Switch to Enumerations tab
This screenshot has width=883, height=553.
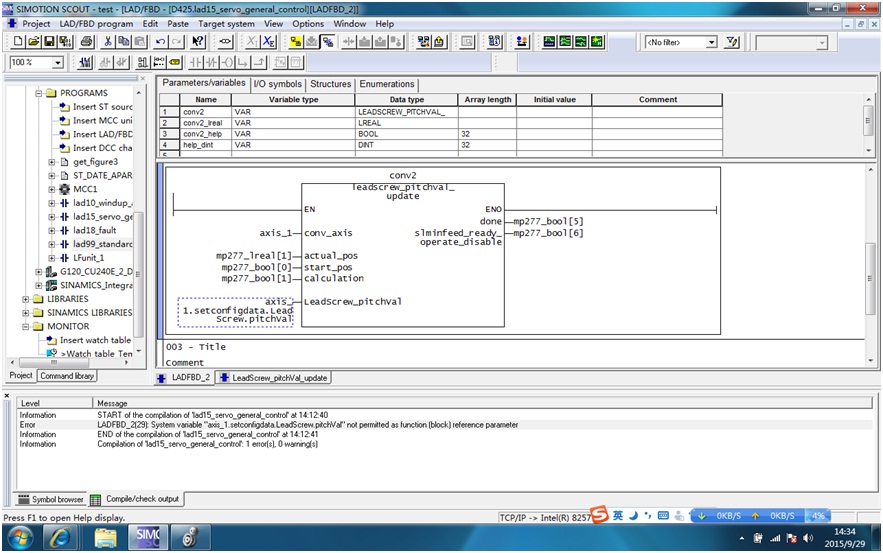387,84
